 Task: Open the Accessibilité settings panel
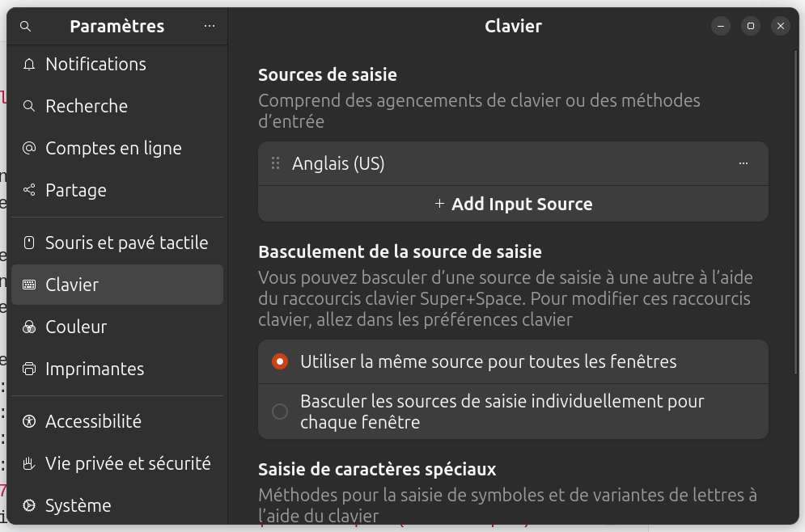pos(93,422)
